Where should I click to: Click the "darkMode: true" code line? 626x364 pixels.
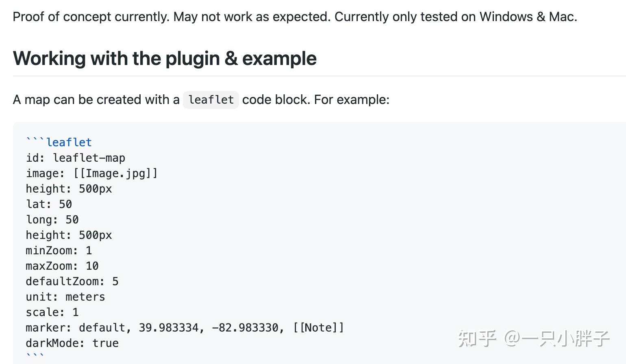click(72, 343)
